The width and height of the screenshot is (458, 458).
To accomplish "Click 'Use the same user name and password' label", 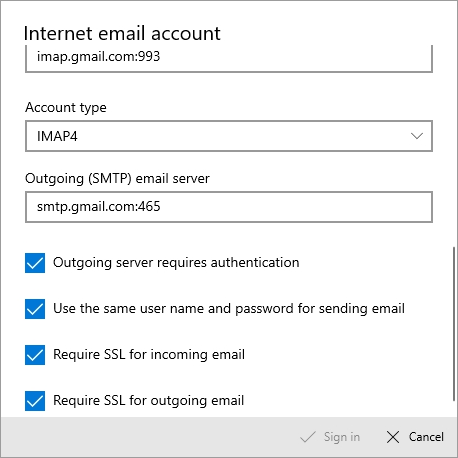I will tap(229, 309).
